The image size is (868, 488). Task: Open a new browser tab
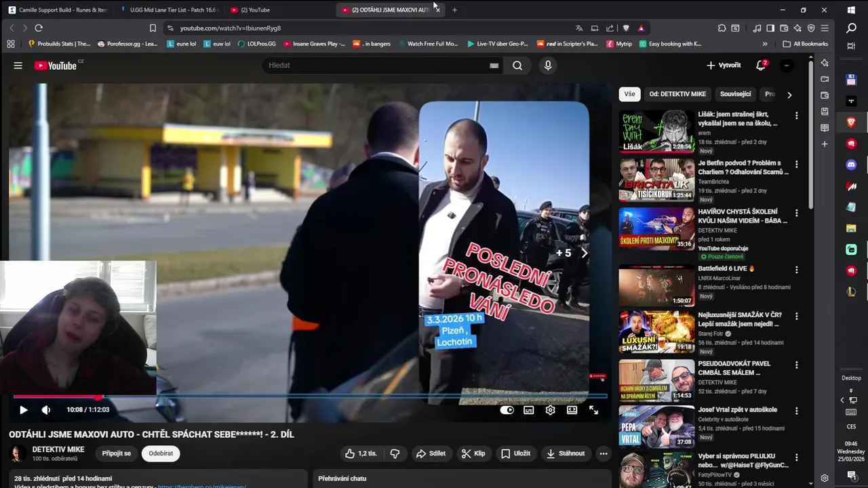(454, 9)
